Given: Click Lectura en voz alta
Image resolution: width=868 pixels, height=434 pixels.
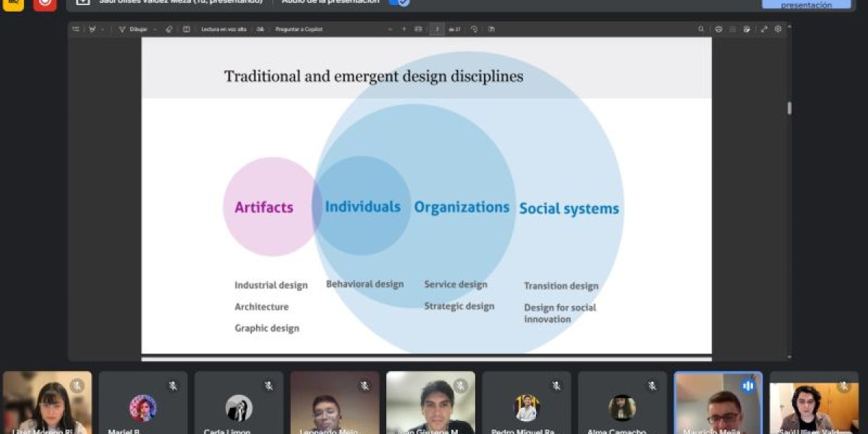Looking at the screenshot, I should (224, 30).
